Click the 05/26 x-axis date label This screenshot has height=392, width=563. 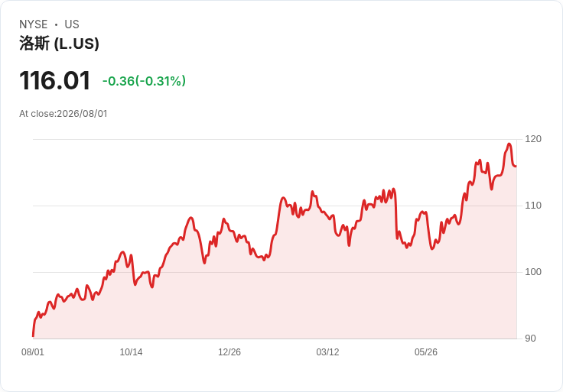pyautogui.click(x=426, y=352)
